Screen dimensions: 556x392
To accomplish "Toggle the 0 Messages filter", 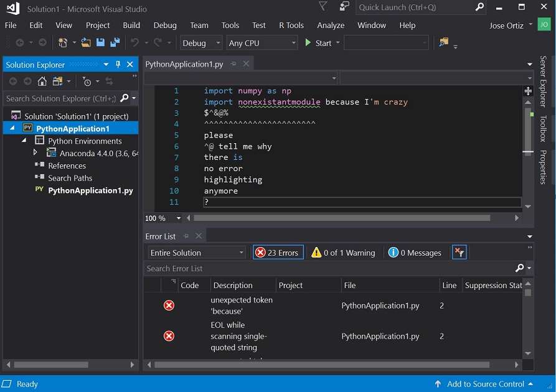I will coord(415,253).
